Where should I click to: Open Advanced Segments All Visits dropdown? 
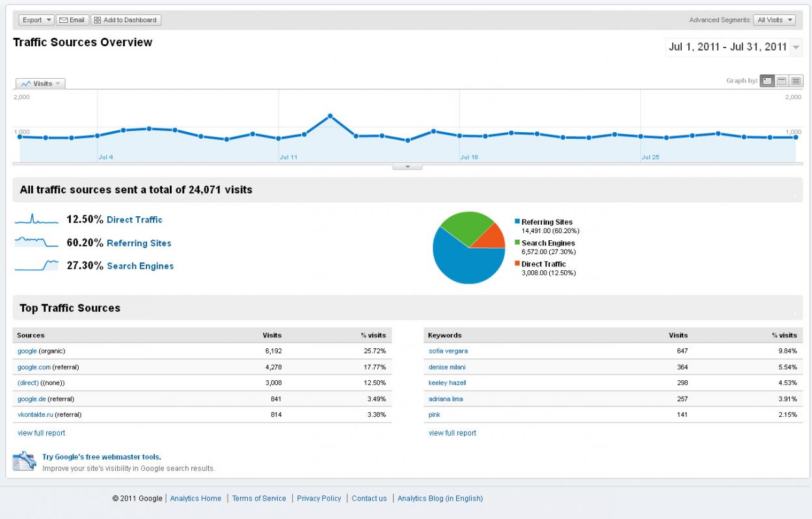pyautogui.click(x=774, y=20)
